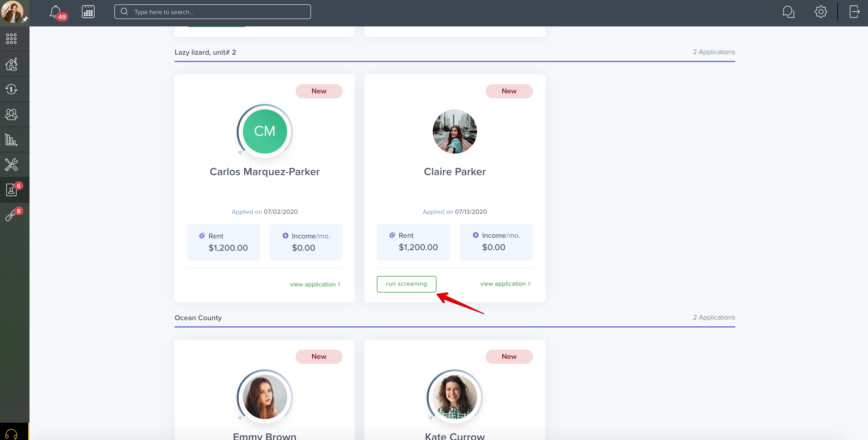Click '2 Applications' count for Ocean County
This screenshot has height=440, width=868.
pyautogui.click(x=714, y=317)
